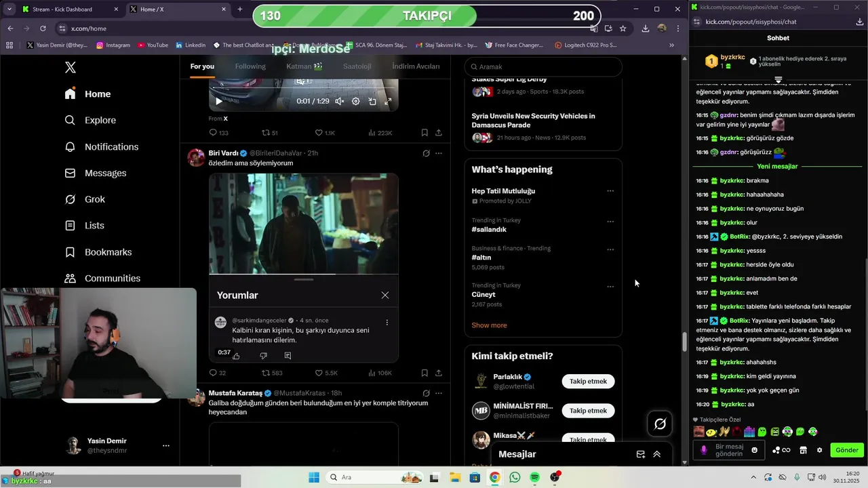
Task: Open Lists in the X sidebar
Action: coord(84,226)
